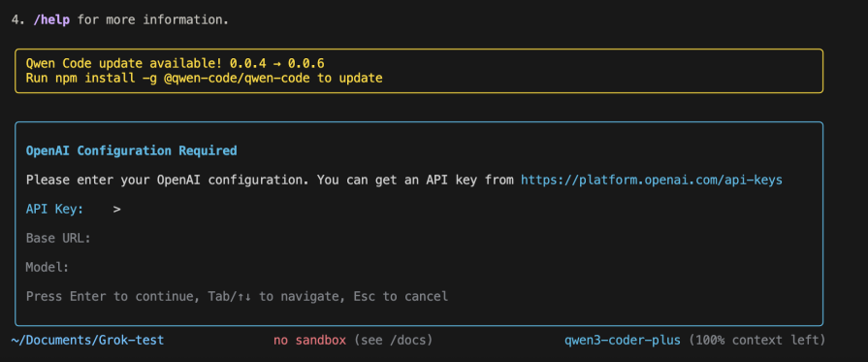Viewport: 868px width, 362px height.
Task: Click the qwen3-coder-plus model name
Action: click(623, 340)
